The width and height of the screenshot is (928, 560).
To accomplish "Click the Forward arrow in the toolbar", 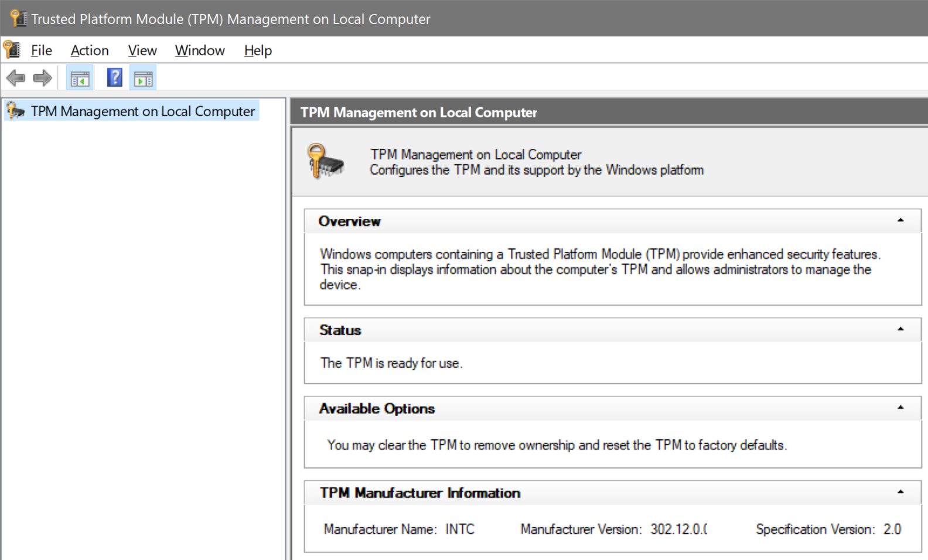I will pyautogui.click(x=43, y=78).
